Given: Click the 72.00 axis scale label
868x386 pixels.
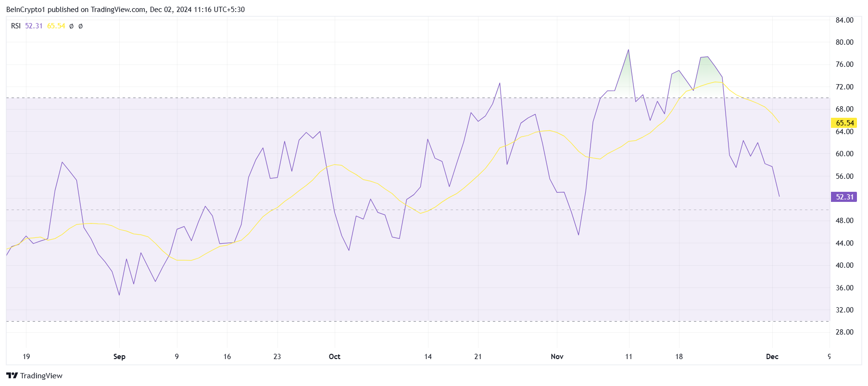Looking at the screenshot, I should [844, 87].
